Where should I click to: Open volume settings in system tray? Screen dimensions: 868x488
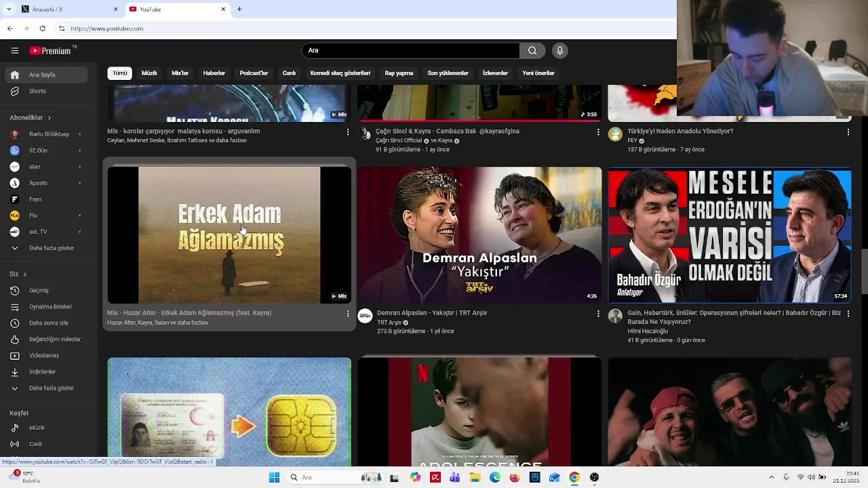click(813, 477)
